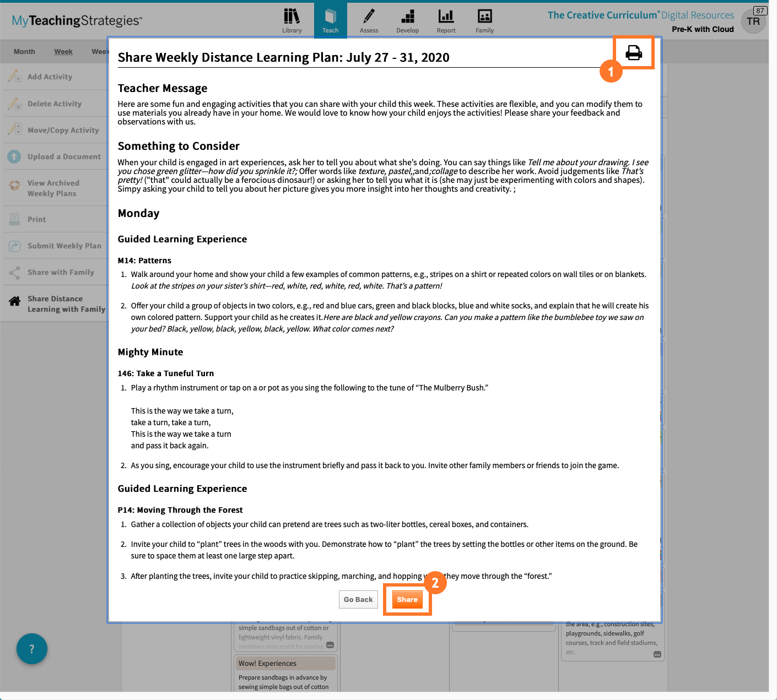777x700 pixels.
Task: Click the 'M14: Patterns' activity title
Action: pyautogui.click(x=144, y=261)
